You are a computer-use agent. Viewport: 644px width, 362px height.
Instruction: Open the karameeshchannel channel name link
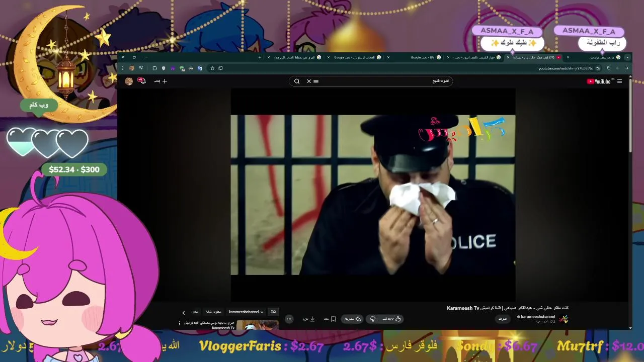538,317
